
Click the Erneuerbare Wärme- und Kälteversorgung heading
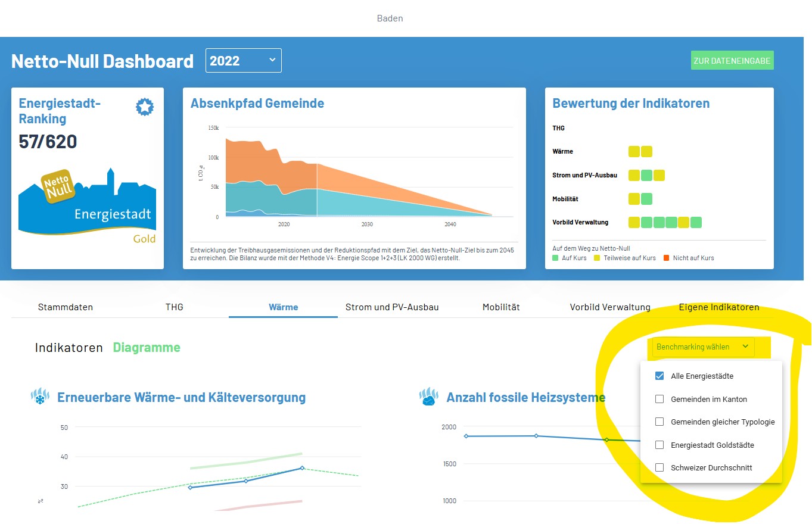[182, 397]
